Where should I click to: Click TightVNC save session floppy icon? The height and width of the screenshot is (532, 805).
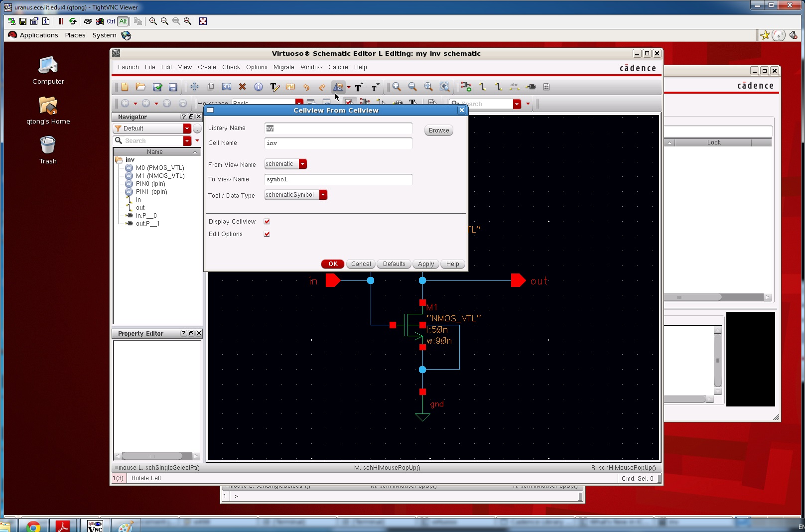[x=23, y=21]
